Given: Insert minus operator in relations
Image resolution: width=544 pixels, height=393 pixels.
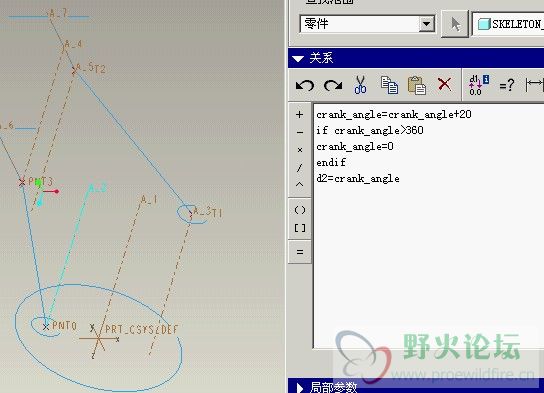Looking at the screenshot, I should [x=300, y=132].
